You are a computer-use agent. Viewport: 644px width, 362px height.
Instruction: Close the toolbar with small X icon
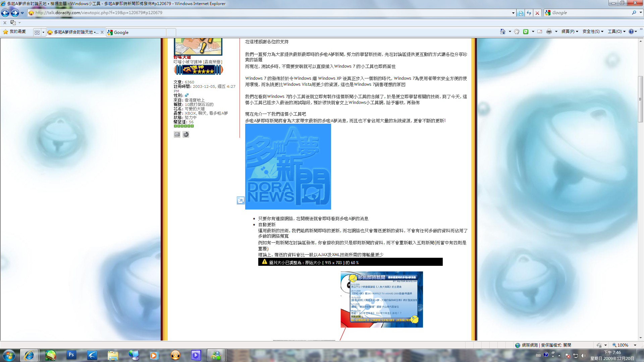pos(5,23)
